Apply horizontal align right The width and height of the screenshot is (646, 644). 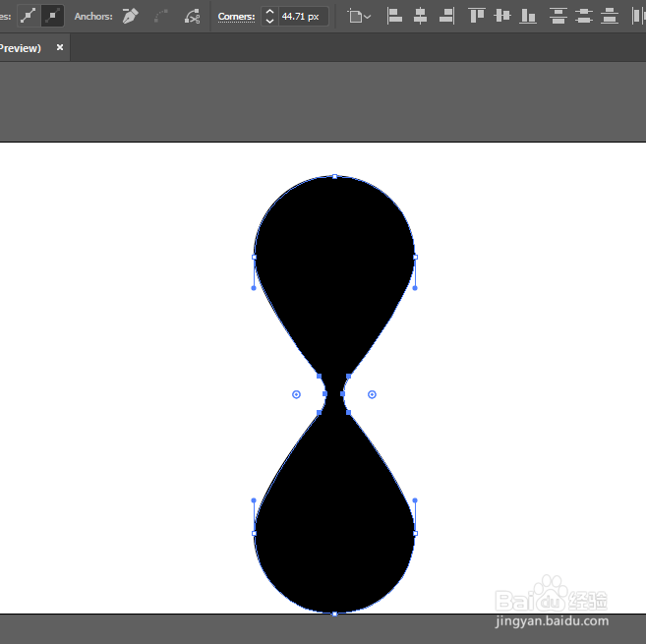coord(446,16)
